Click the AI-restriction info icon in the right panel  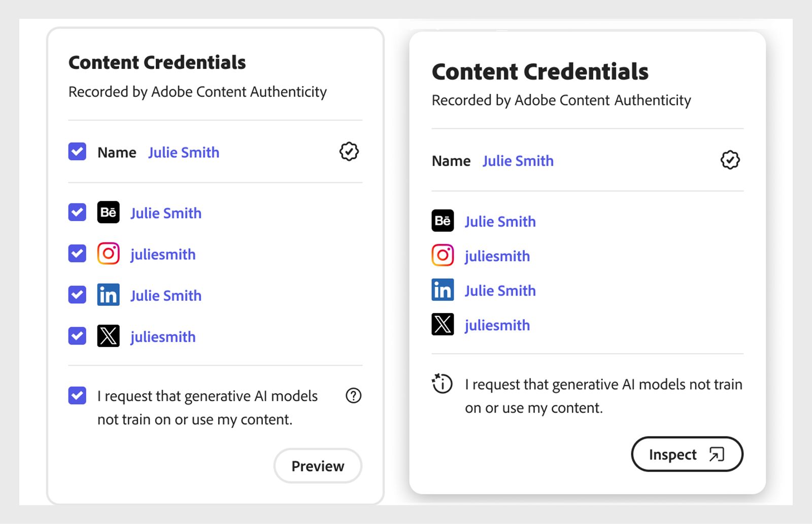tap(442, 384)
